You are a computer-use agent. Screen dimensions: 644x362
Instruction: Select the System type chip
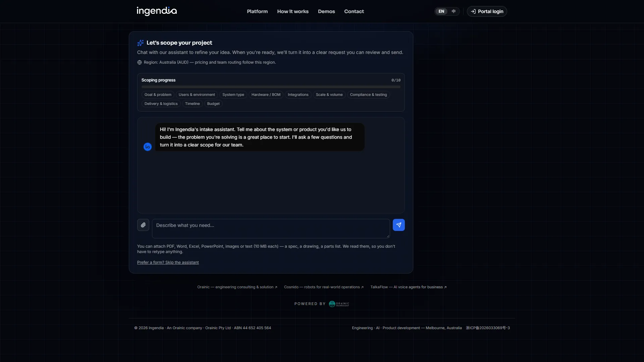tap(233, 95)
